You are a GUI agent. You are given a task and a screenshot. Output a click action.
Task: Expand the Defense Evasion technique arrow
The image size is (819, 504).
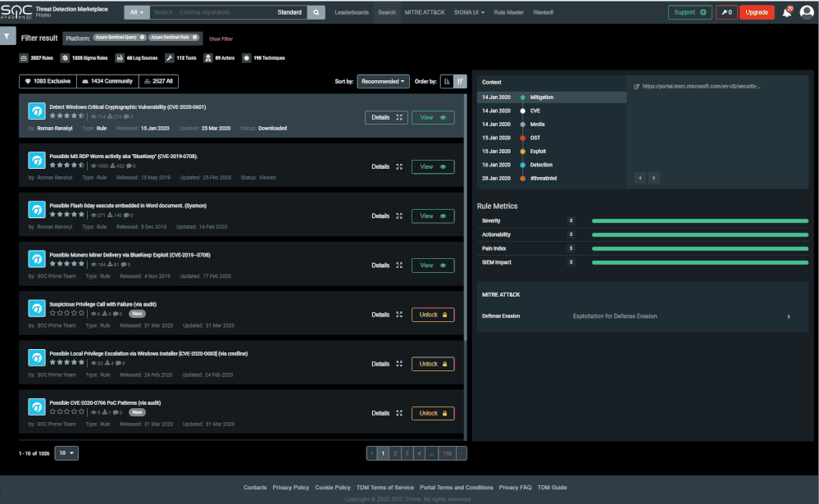coord(789,316)
